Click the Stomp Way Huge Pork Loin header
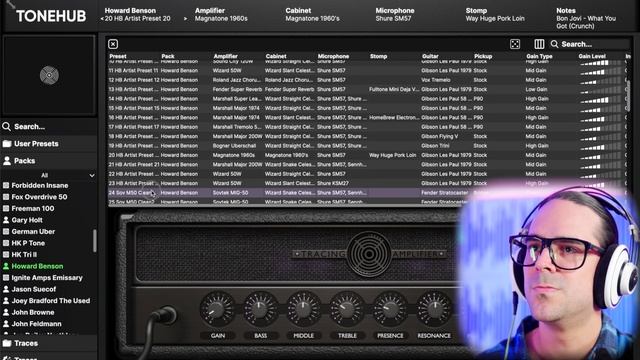 [495, 15]
